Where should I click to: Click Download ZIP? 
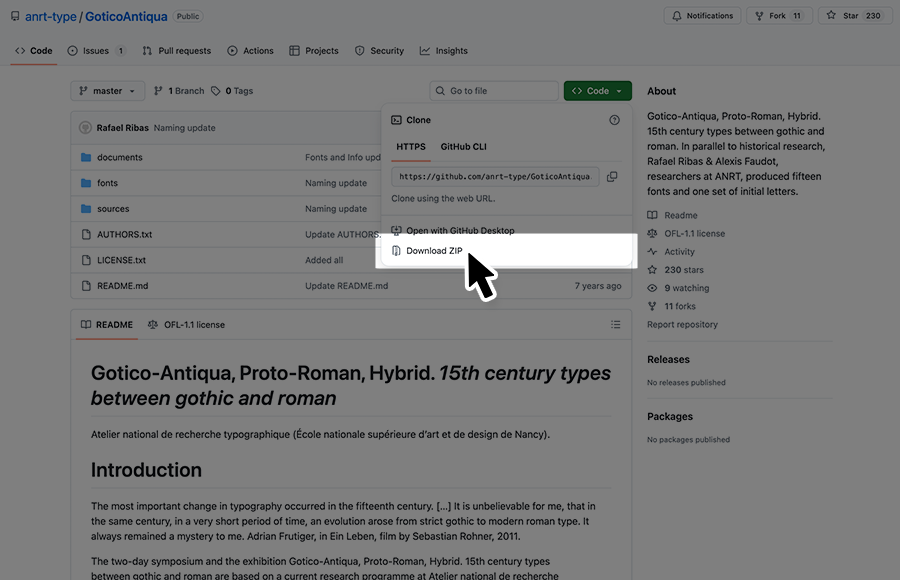pyautogui.click(x=433, y=251)
